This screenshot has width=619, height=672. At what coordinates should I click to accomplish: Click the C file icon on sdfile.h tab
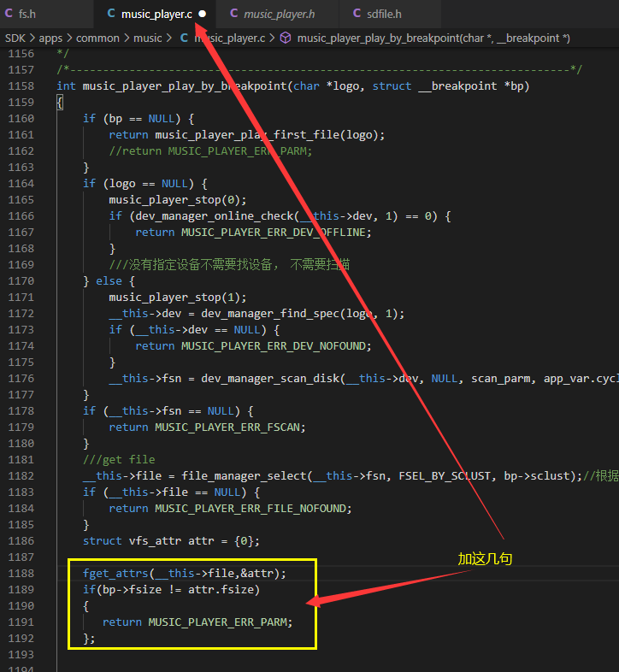click(x=357, y=14)
